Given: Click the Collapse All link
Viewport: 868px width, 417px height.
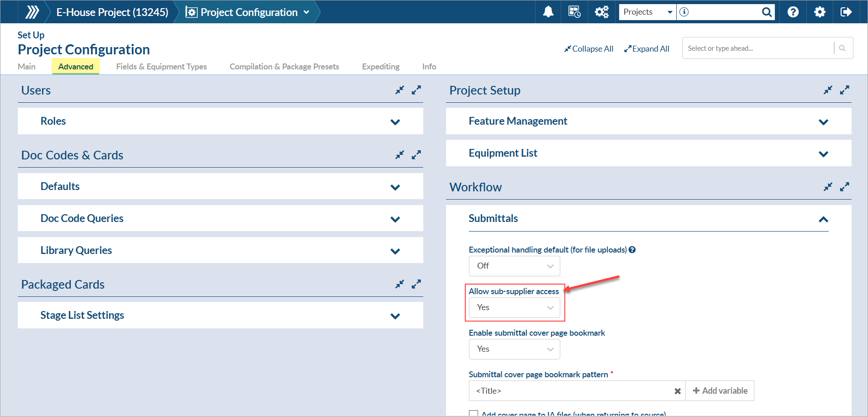Looking at the screenshot, I should 589,49.
